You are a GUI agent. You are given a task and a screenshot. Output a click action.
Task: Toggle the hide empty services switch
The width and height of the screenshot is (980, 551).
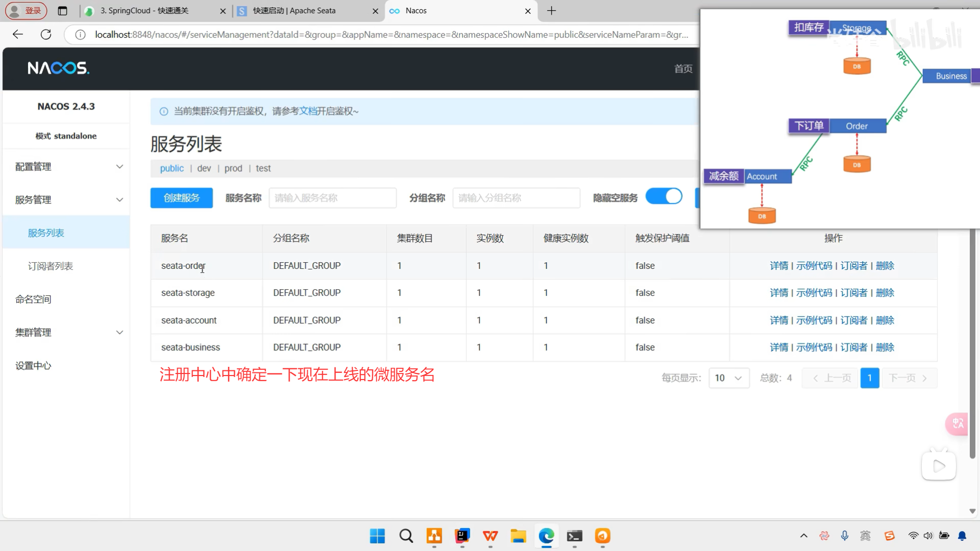664,196
